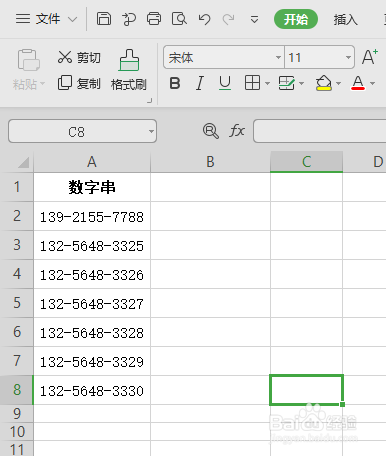The height and width of the screenshot is (456, 386).
Task: Select cell containing 132-5648-3326
Action: point(92,274)
